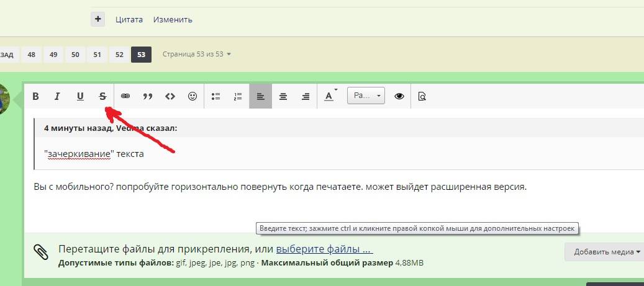Insert a bulleted list
The image size is (644, 286).
(x=216, y=96)
